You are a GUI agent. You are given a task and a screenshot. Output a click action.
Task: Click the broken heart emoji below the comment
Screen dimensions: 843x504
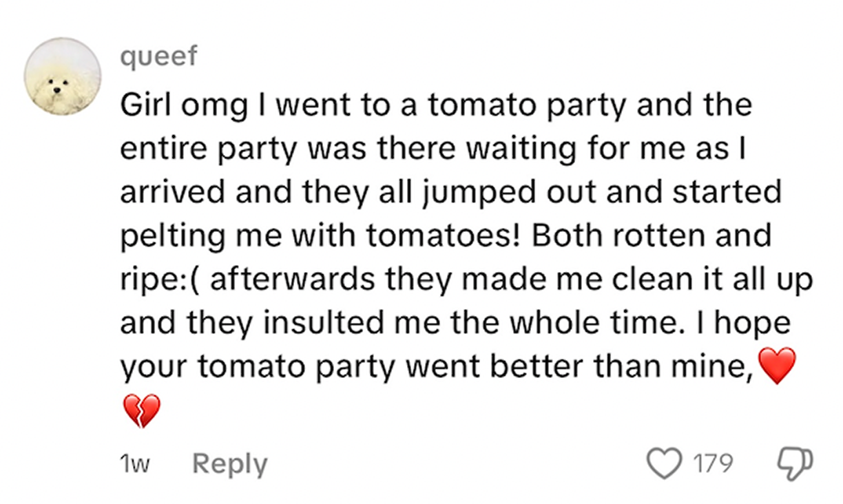(141, 411)
